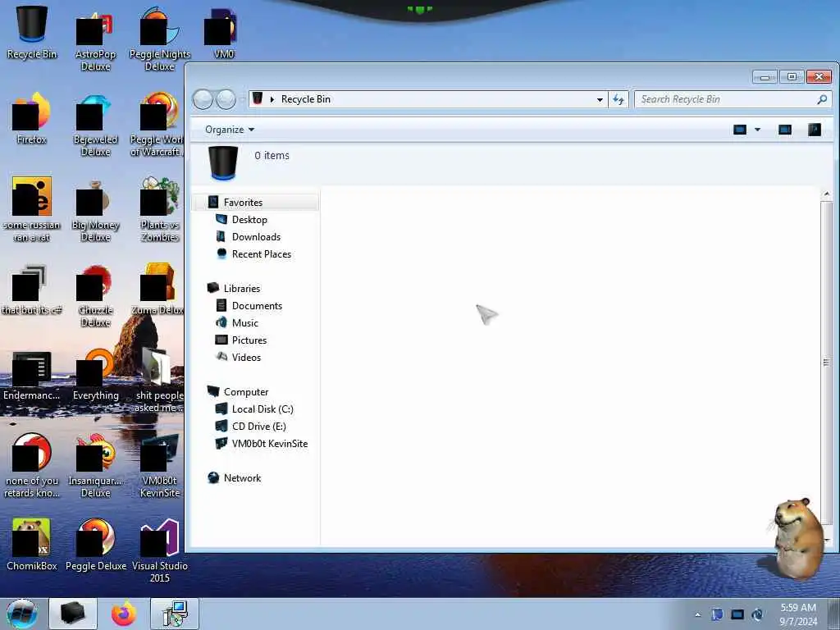Open Downloads in the navigation pane
This screenshot has height=630, width=840.
pyautogui.click(x=256, y=237)
